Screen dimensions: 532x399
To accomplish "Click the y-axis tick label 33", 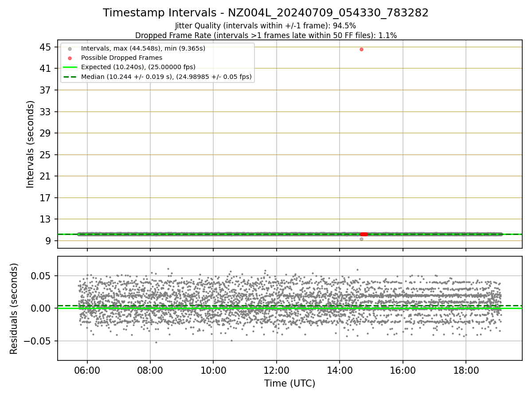I will 46,112.
